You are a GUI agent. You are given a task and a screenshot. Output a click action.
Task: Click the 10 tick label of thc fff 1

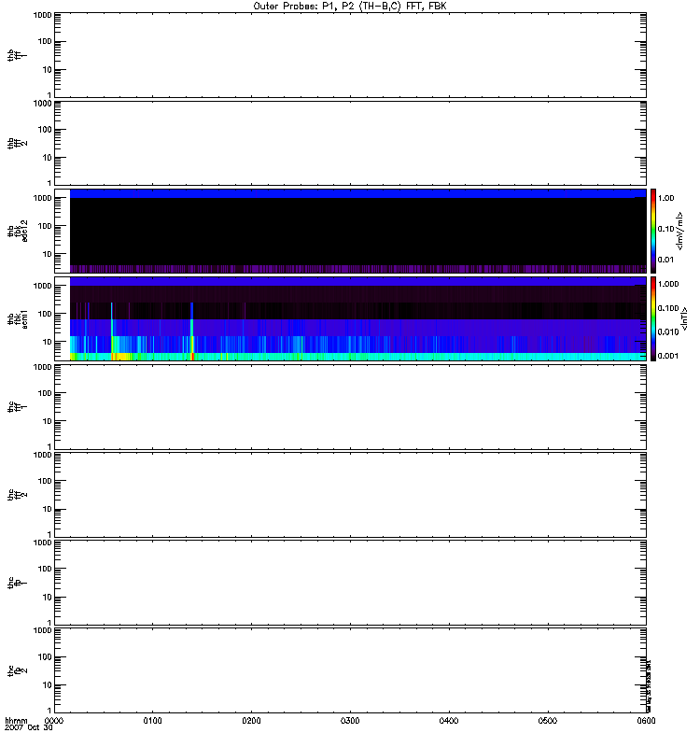point(48,421)
